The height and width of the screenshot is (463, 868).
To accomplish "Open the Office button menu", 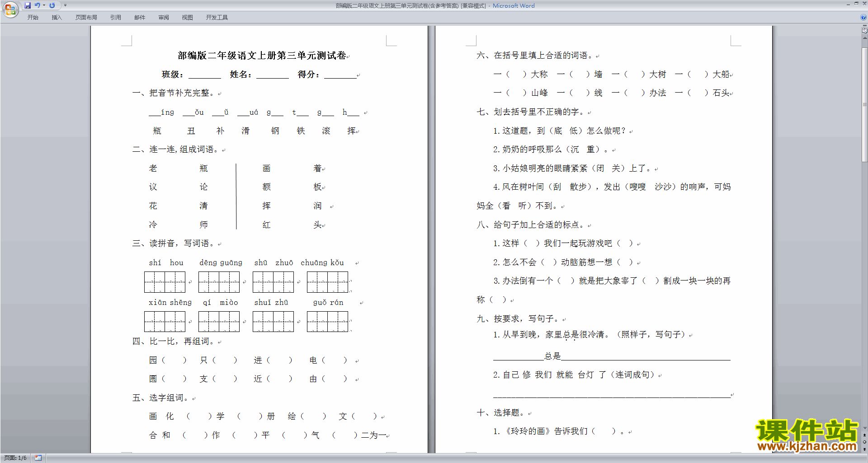I will pyautogui.click(x=10, y=9).
